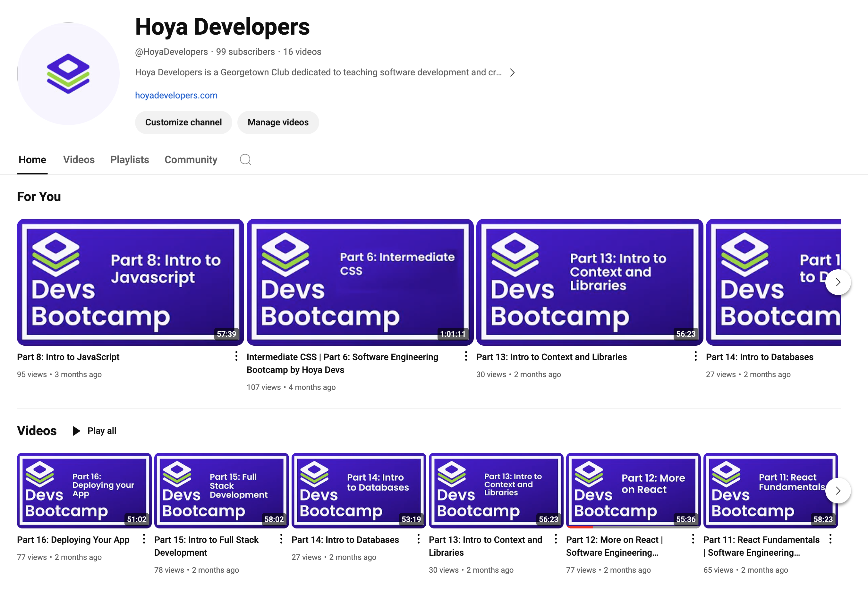Open Part 15: Intro to Full Stack Development title

click(x=207, y=546)
